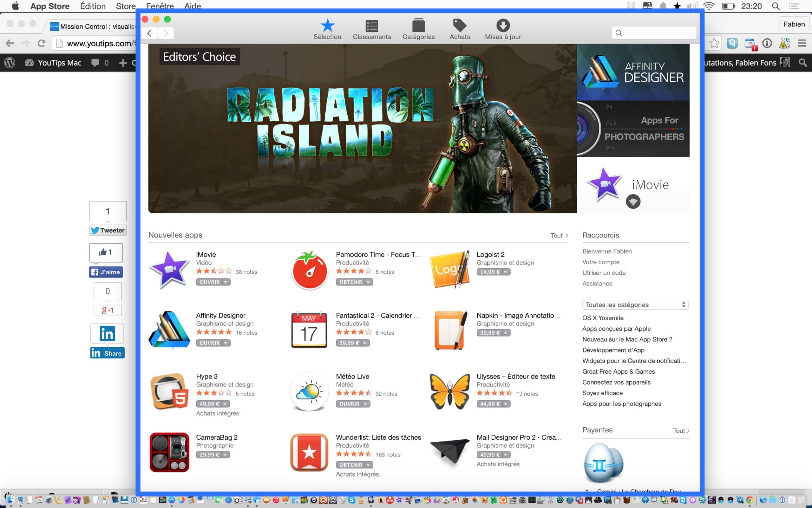Open the Sélection tab star icon
This screenshot has width=812, height=508.
[327, 25]
